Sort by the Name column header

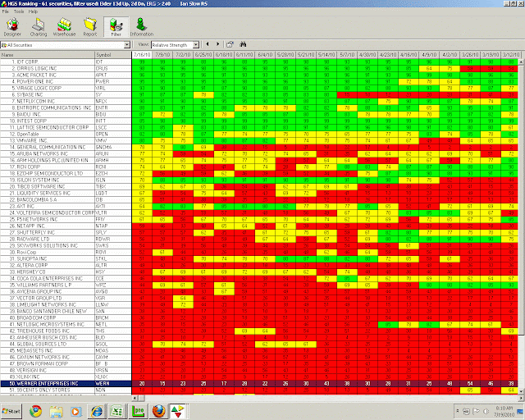coord(48,55)
